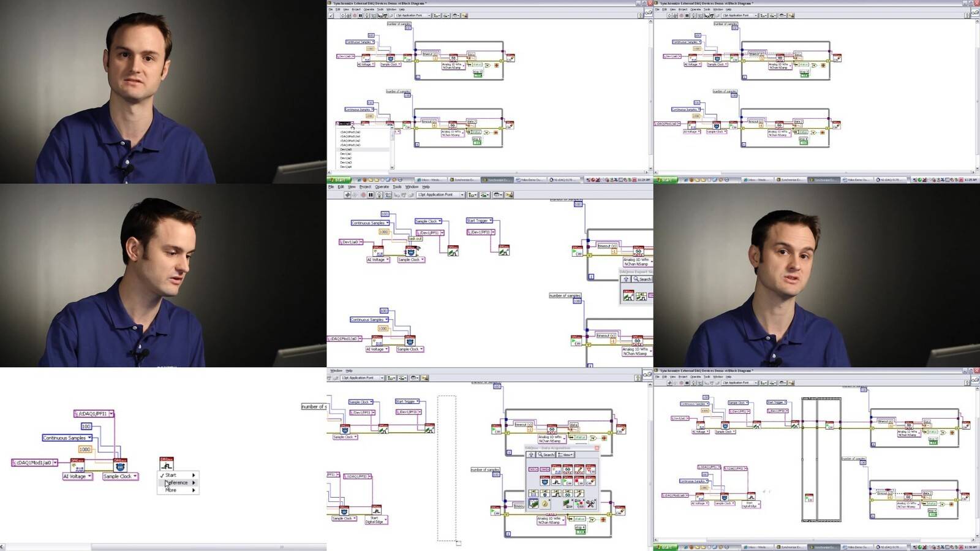The image size is (980, 551).
Task: Select DAQmx Read VI in upper loop, center
Action: [x=638, y=251]
